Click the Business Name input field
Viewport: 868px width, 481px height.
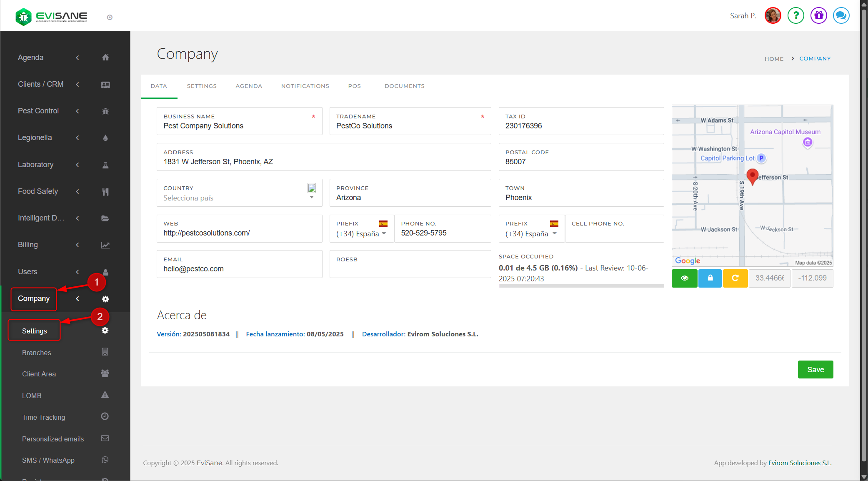click(239, 121)
